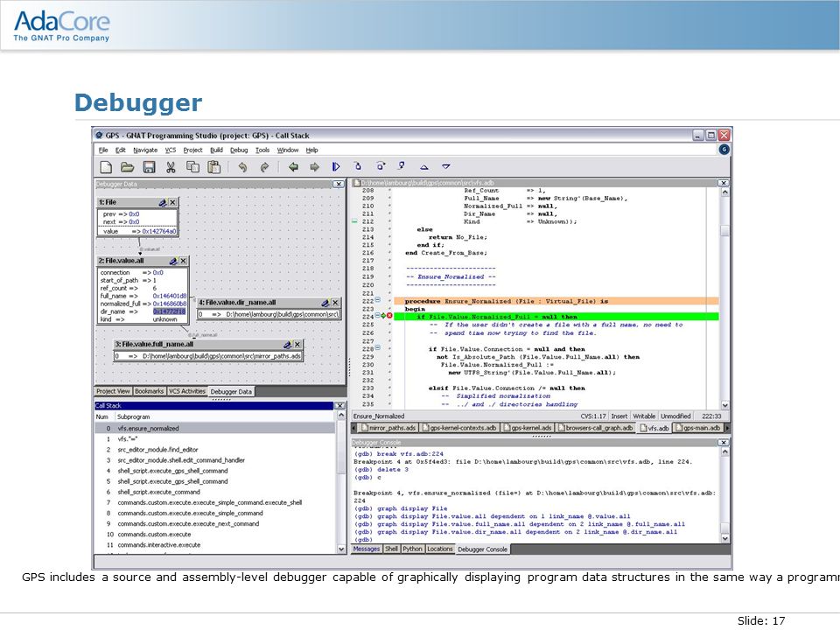Click the source editor scroll-down arrow
The image size is (840, 630).
[x=724, y=405]
